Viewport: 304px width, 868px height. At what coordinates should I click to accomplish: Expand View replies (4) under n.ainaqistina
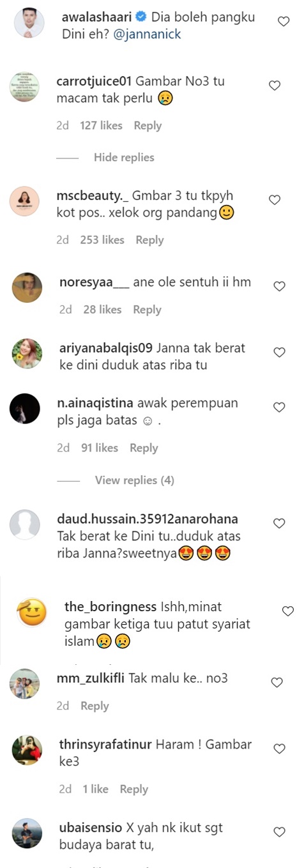pos(135,480)
